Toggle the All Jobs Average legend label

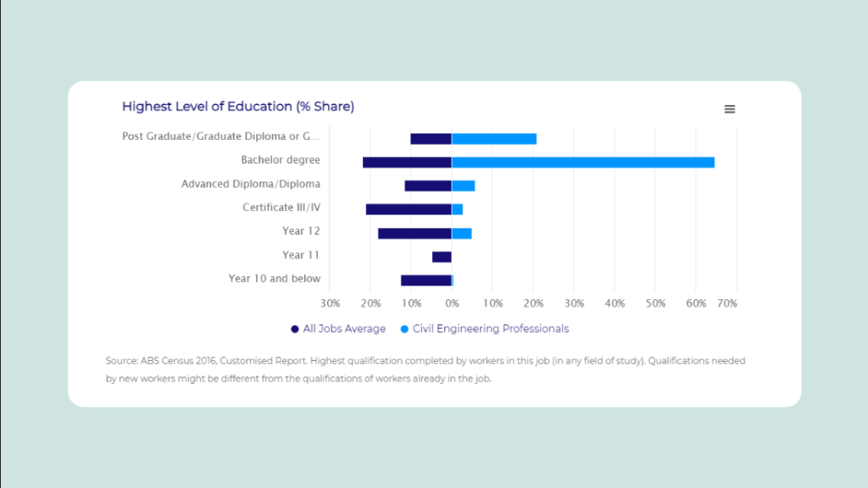coord(344,329)
